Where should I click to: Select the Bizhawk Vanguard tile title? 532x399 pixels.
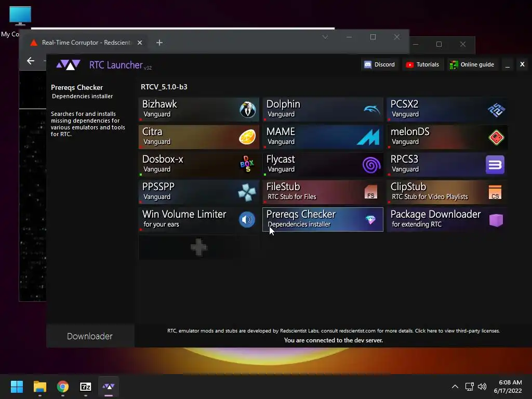coord(159,104)
